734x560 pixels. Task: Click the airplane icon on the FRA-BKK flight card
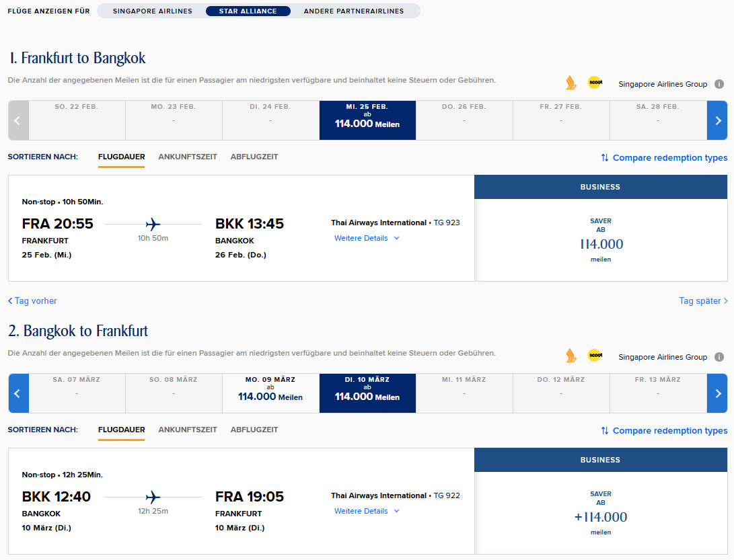pos(152,224)
